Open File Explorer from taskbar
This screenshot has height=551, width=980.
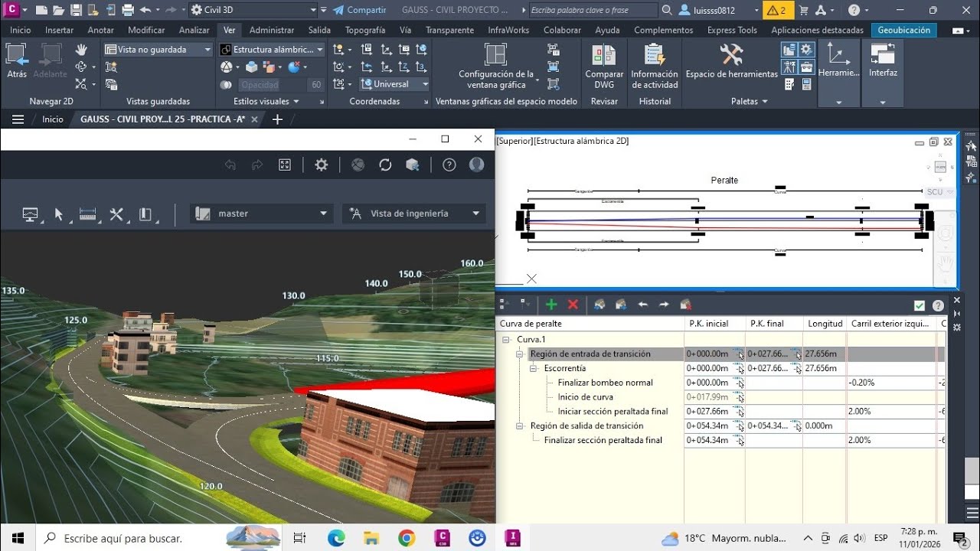coord(371,538)
